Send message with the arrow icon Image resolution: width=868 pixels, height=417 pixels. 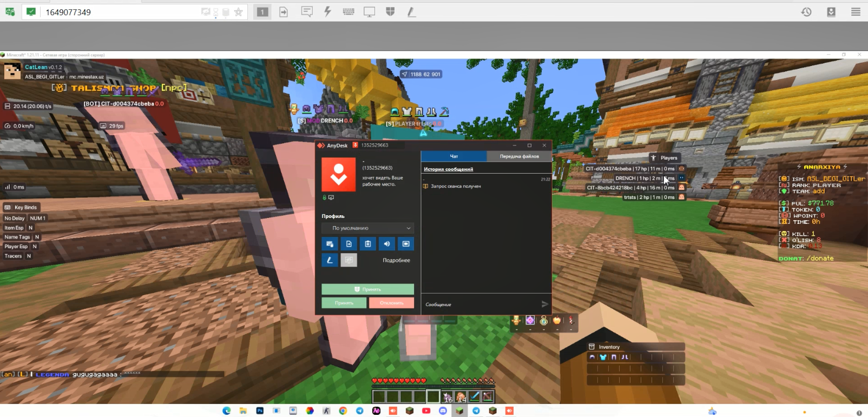point(545,305)
